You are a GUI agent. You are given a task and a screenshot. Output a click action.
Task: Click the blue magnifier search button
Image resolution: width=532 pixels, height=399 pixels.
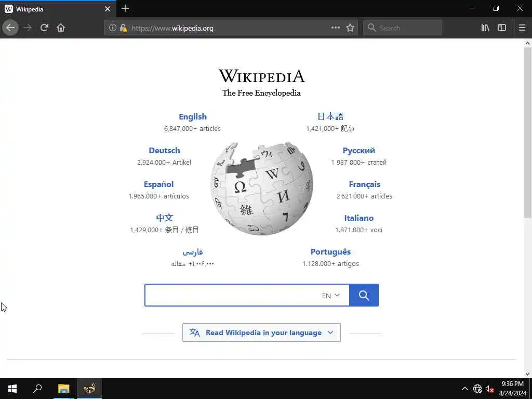[364, 295]
